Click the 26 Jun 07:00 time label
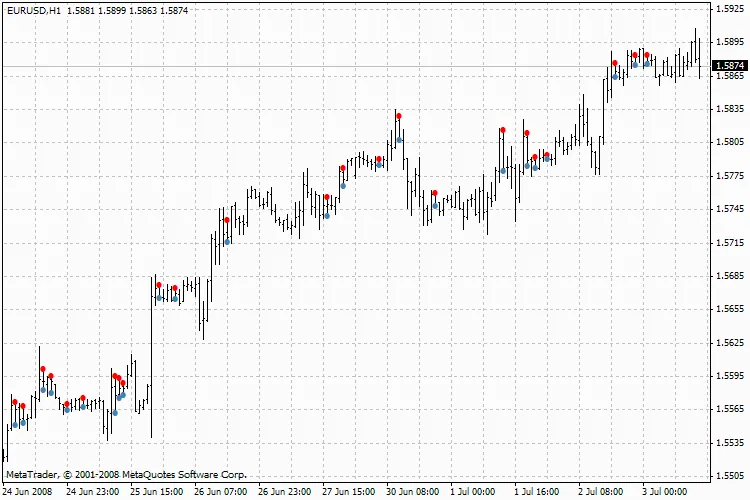 220,492
